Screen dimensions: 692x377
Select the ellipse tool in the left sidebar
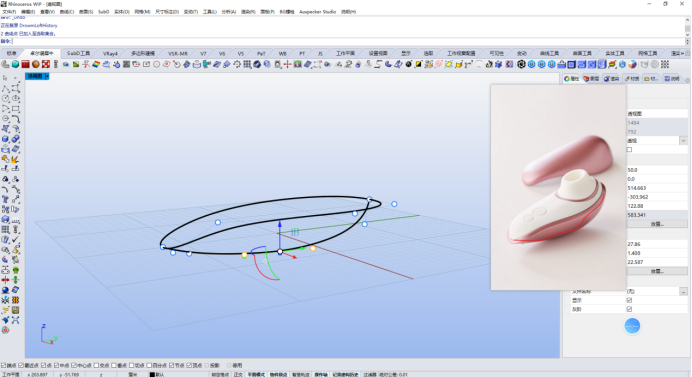point(15,98)
